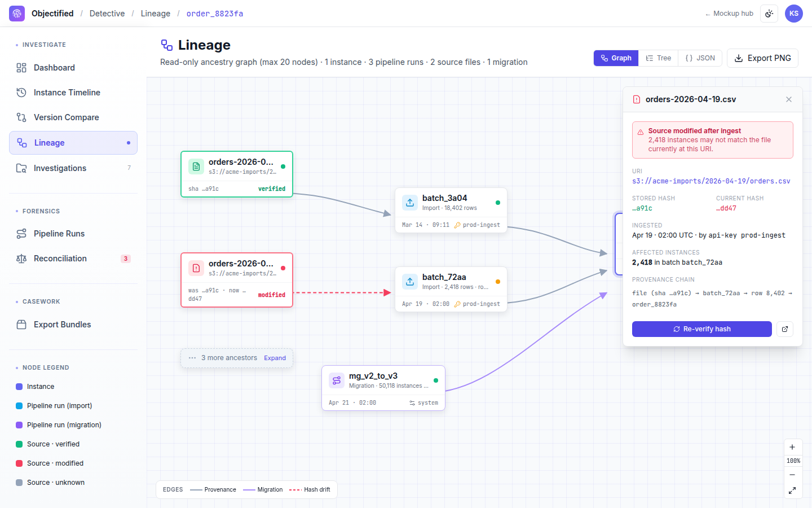Open Reconciliation in the sidebar

tap(73, 259)
